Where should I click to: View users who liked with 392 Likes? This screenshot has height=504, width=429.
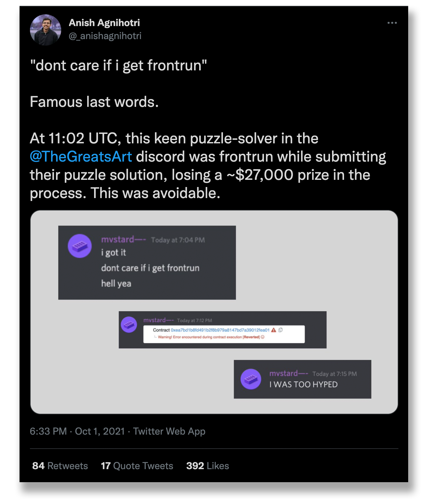click(207, 466)
